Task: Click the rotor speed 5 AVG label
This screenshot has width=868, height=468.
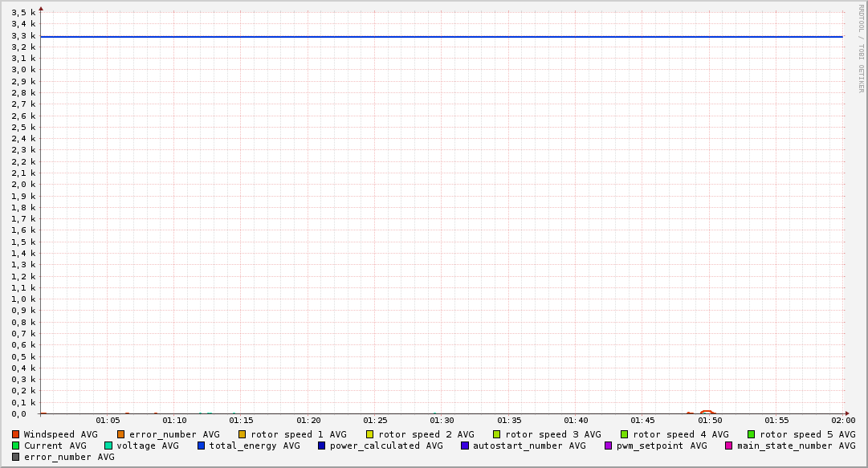Action: (x=807, y=434)
